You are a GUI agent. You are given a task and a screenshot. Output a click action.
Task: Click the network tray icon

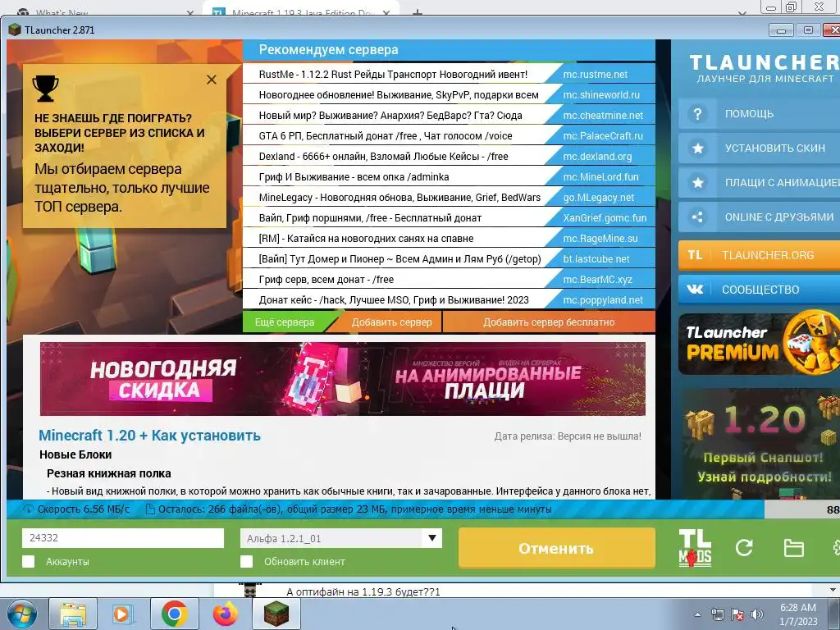point(717,614)
